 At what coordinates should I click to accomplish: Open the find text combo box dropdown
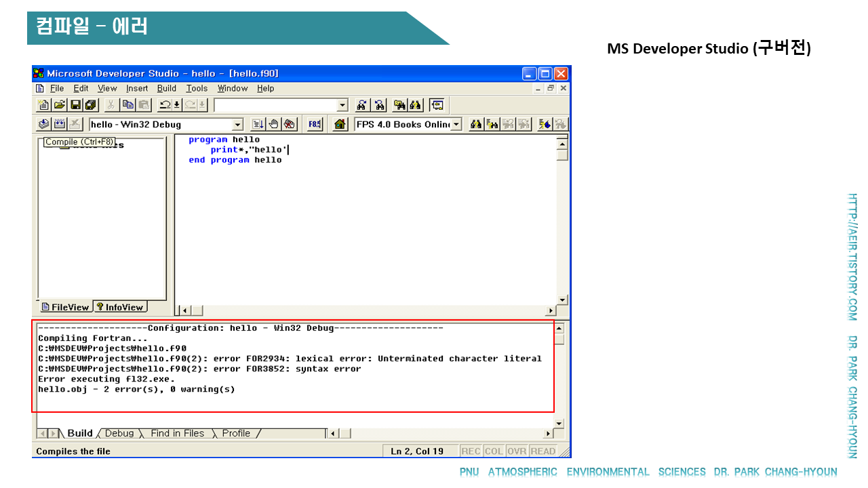[x=342, y=105]
